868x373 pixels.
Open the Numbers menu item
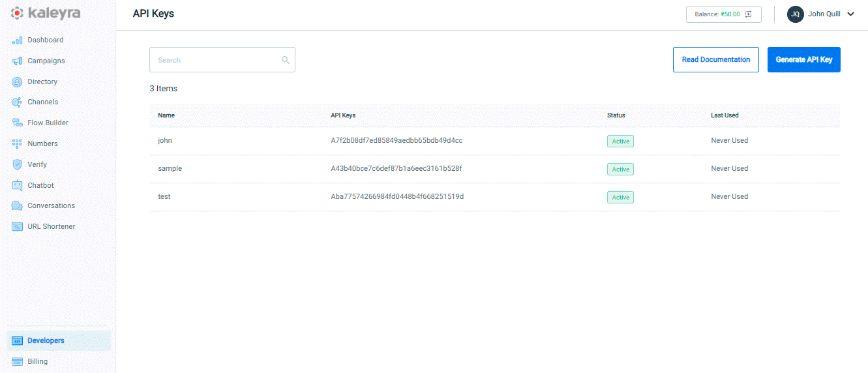(42, 144)
